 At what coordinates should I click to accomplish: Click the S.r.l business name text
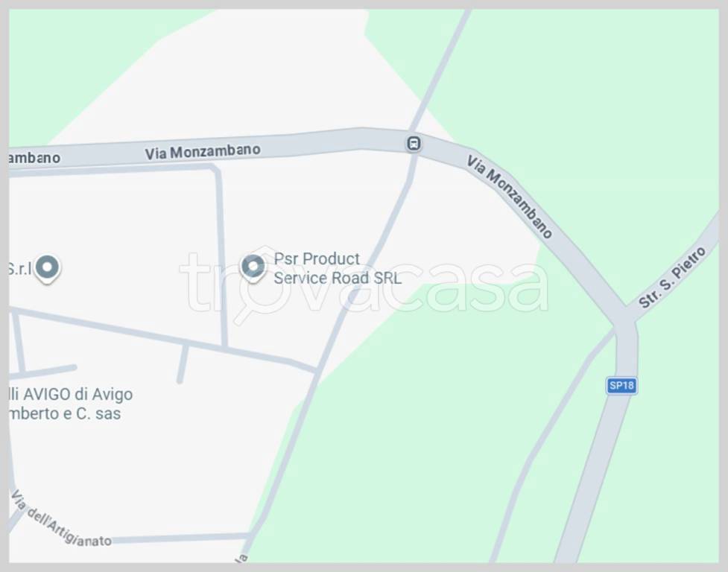click(20, 268)
